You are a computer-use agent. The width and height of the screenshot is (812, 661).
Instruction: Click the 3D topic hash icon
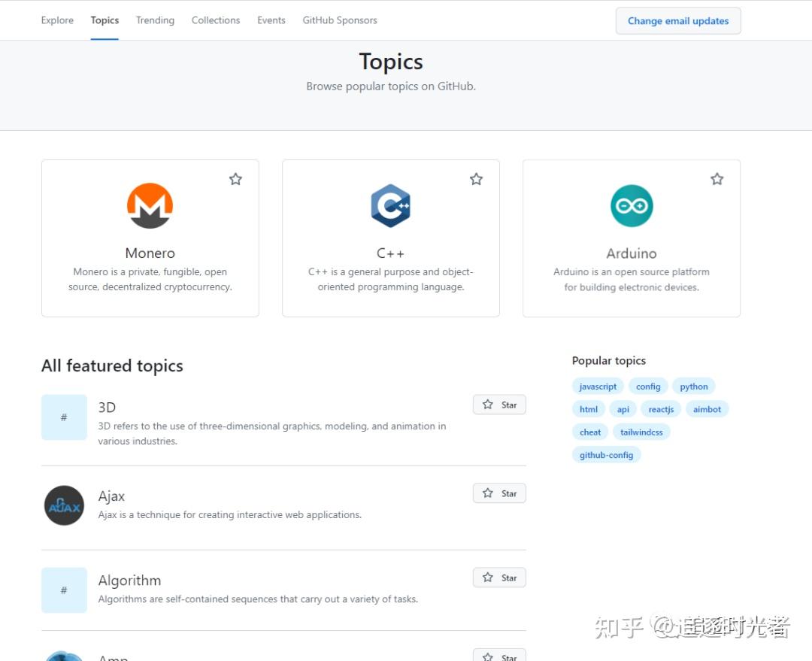coord(64,417)
